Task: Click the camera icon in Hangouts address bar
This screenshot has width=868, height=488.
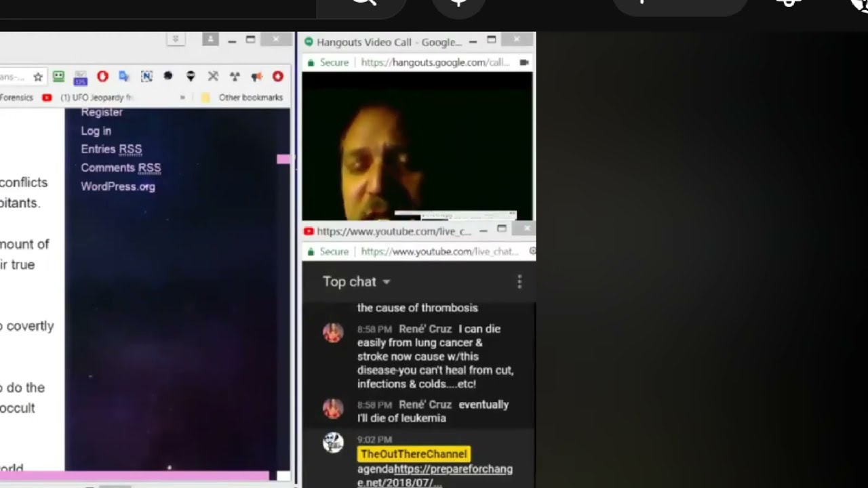Action: (524, 62)
